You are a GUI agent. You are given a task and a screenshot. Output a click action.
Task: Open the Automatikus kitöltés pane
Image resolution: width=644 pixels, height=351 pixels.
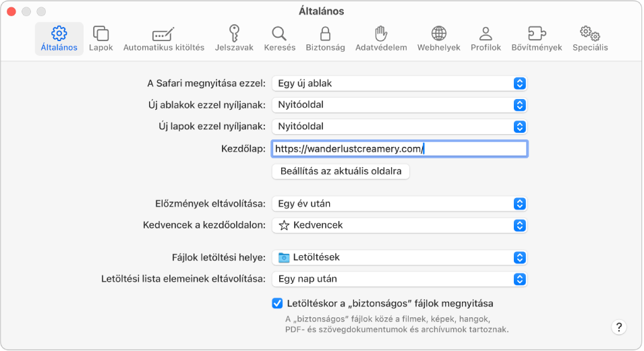164,39
